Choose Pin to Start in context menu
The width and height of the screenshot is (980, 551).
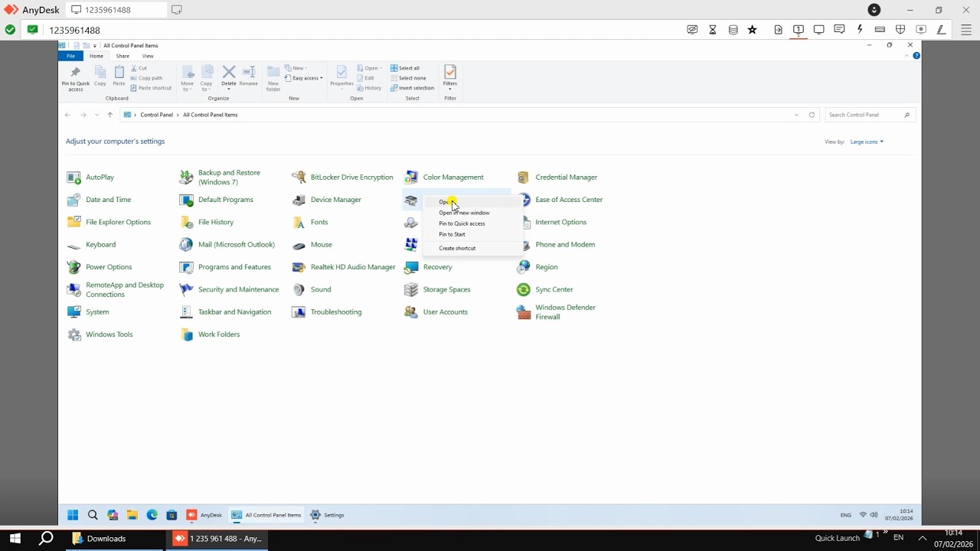click(x=472, y=234)
